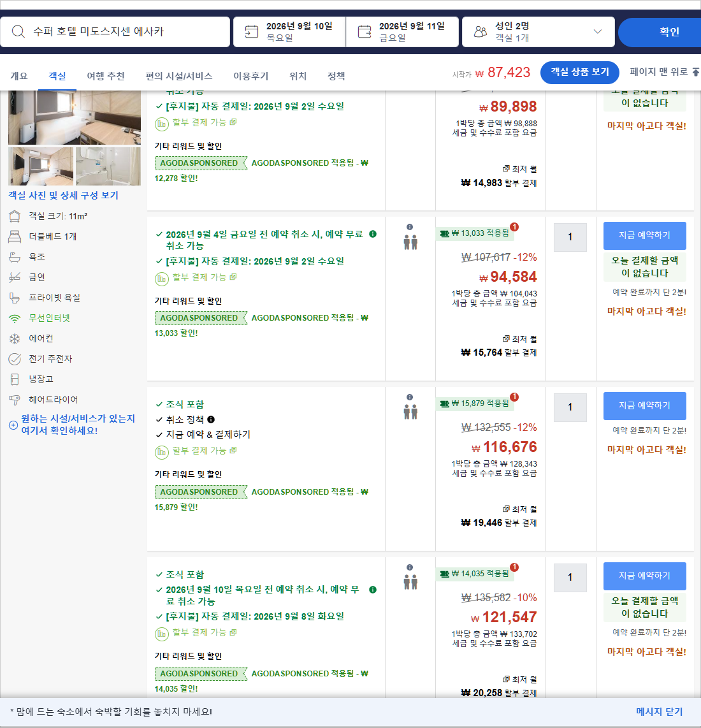The height and width of the screenshot is (728, 701).
Task: Edit hotel search field 수퍼 호텔 미도스지센 에사카
Action: click(x=115, y=32)
